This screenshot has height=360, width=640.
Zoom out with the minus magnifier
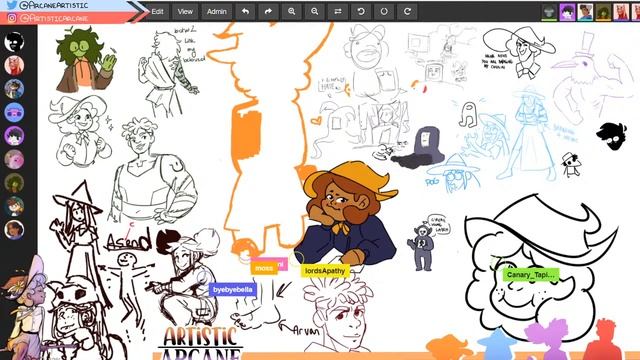(x=315, y=11)
